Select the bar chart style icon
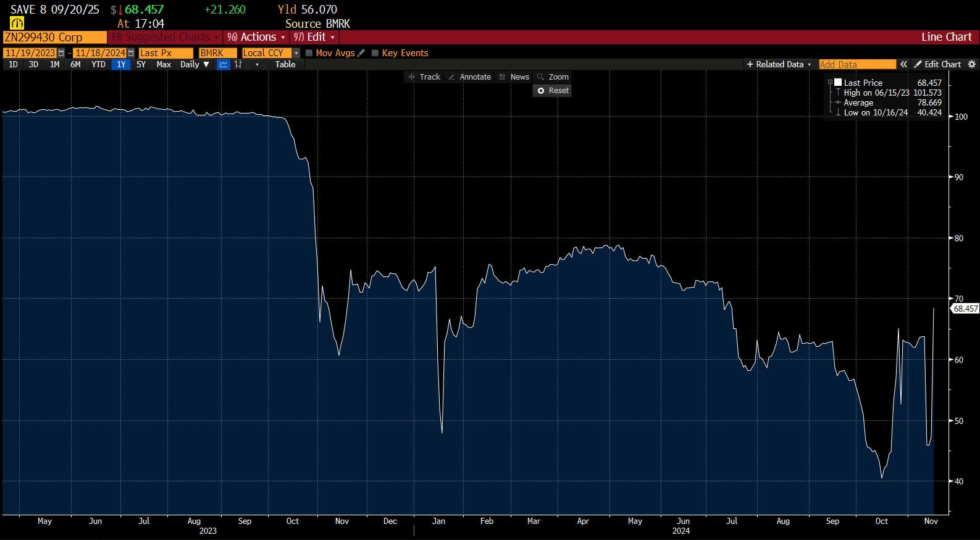The height and width of the screenshot is (540, 980). [238, 64]
